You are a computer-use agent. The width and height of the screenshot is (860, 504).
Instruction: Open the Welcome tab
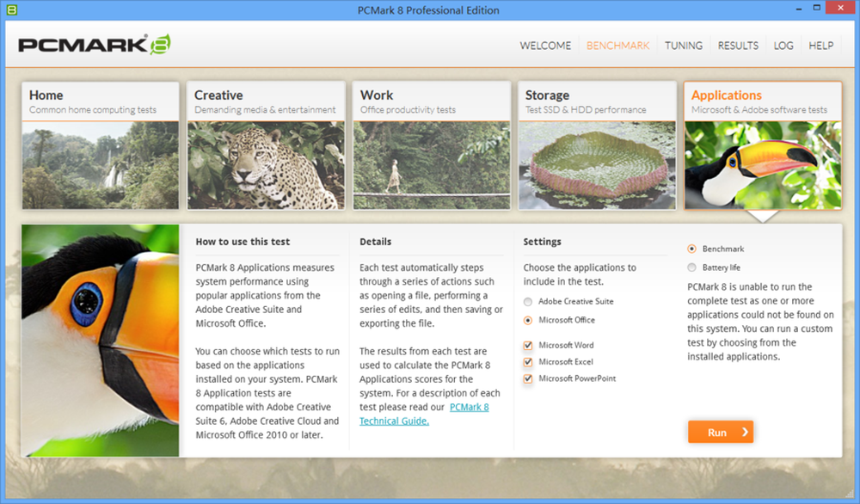[545, 46]
